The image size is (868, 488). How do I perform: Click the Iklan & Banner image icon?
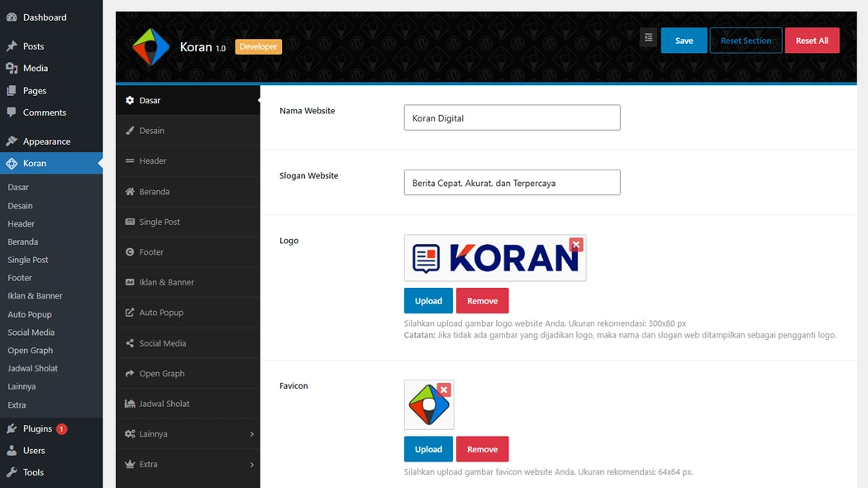coord(130,282)
